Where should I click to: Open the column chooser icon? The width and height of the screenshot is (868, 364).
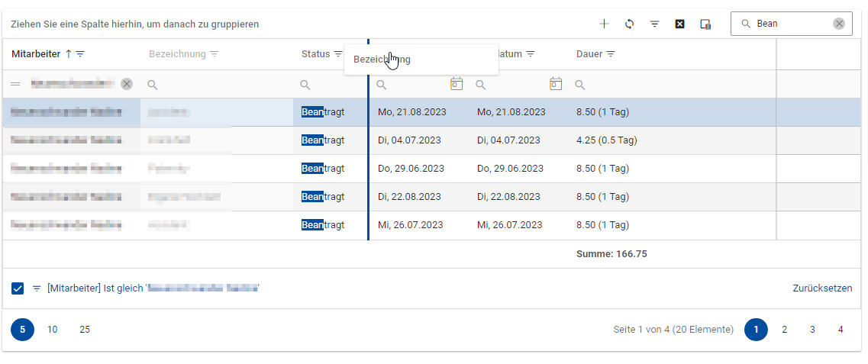(705, 24)
